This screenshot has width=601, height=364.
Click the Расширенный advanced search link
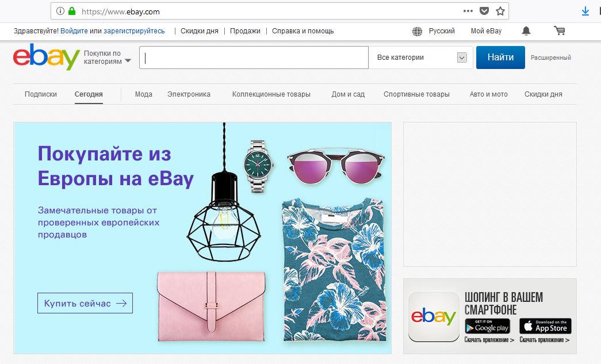(550, 58)
